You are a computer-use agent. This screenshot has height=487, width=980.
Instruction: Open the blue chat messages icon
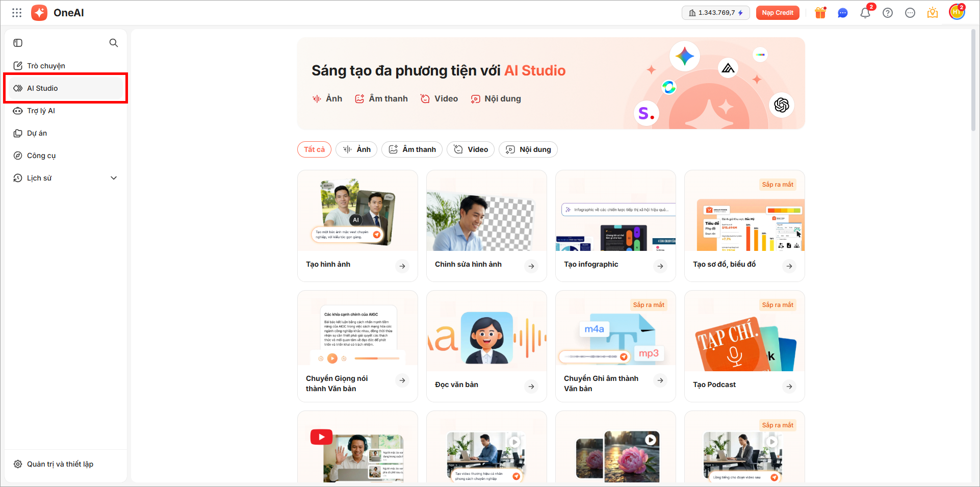click(x=843, y=13)
